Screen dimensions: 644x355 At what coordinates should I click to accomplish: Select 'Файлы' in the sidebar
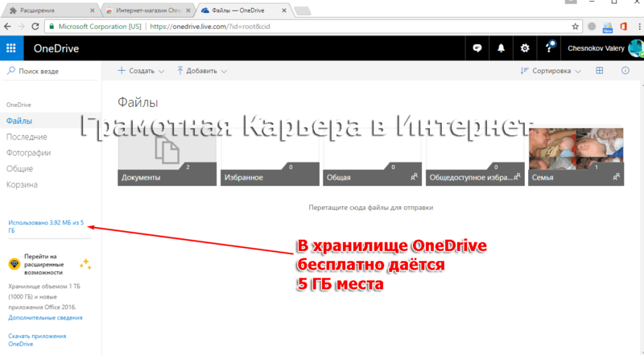click(x=19, y=121)
